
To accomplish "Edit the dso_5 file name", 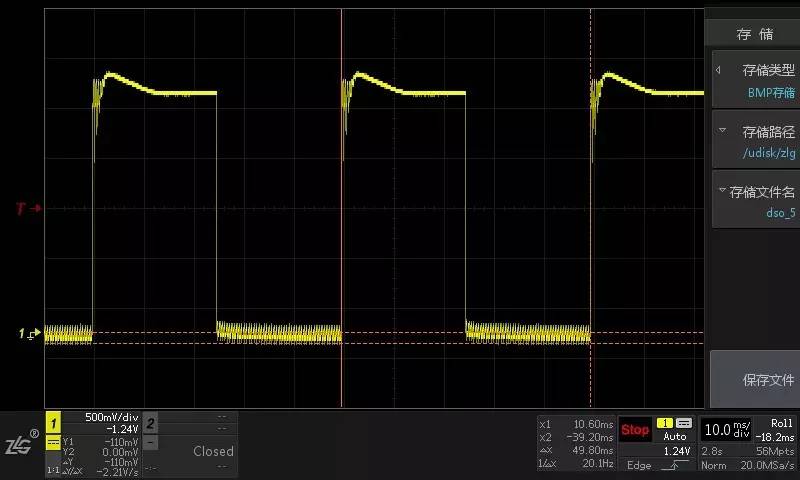I will pos(781,213).
